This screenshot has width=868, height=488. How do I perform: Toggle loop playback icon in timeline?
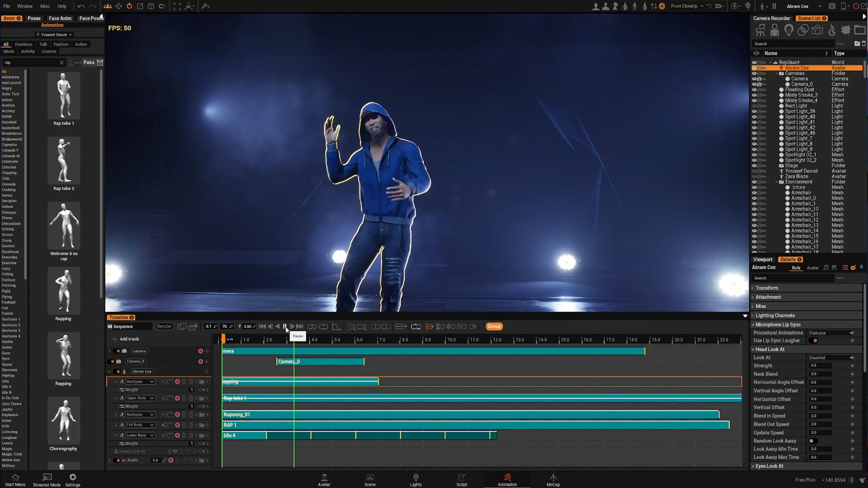tap(323, 326)
